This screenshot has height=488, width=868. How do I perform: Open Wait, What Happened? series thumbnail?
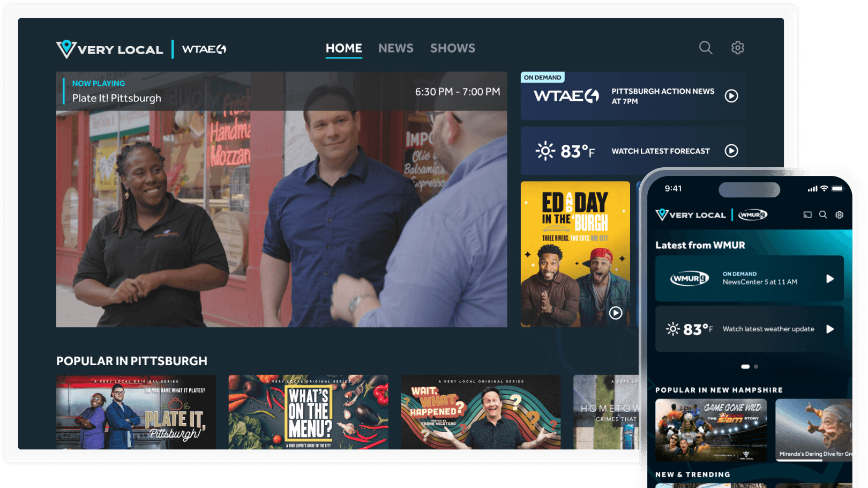(481, 412)
